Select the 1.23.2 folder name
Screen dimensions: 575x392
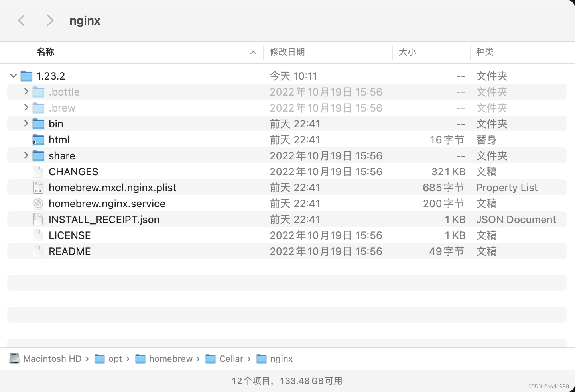point(51,76)
